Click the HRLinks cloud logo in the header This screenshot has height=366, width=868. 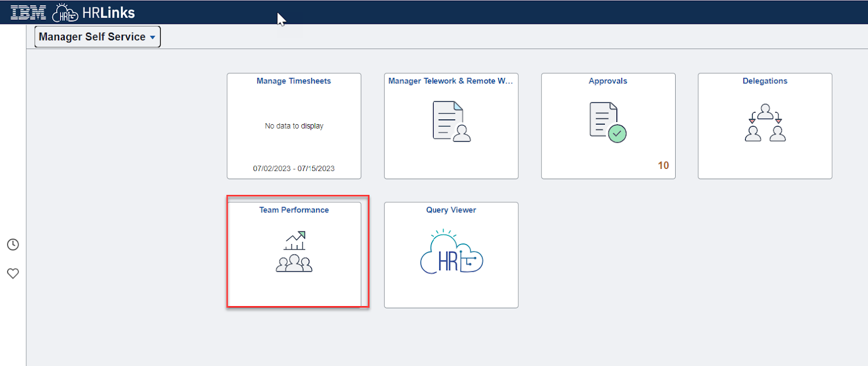[65, 13]
